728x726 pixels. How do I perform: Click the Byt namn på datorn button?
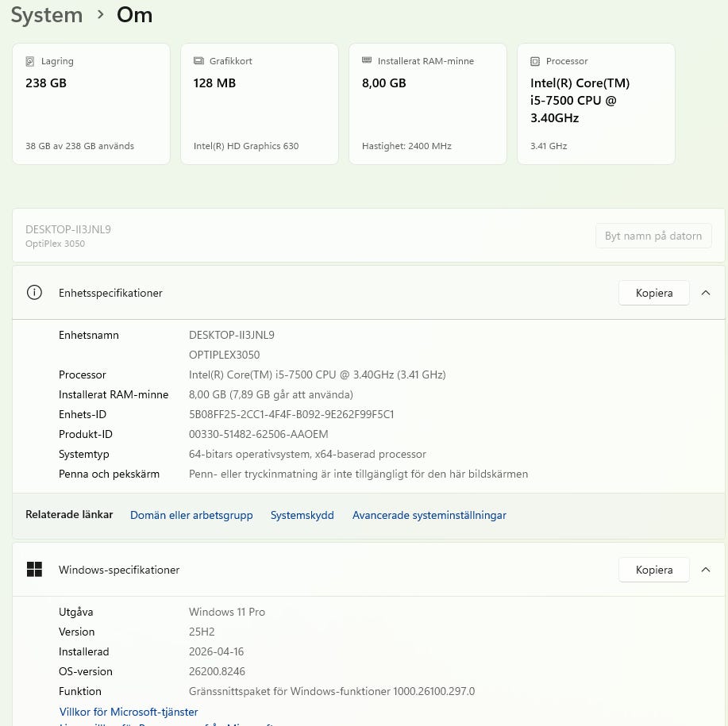pyautogui.click(x=653, y=236)
